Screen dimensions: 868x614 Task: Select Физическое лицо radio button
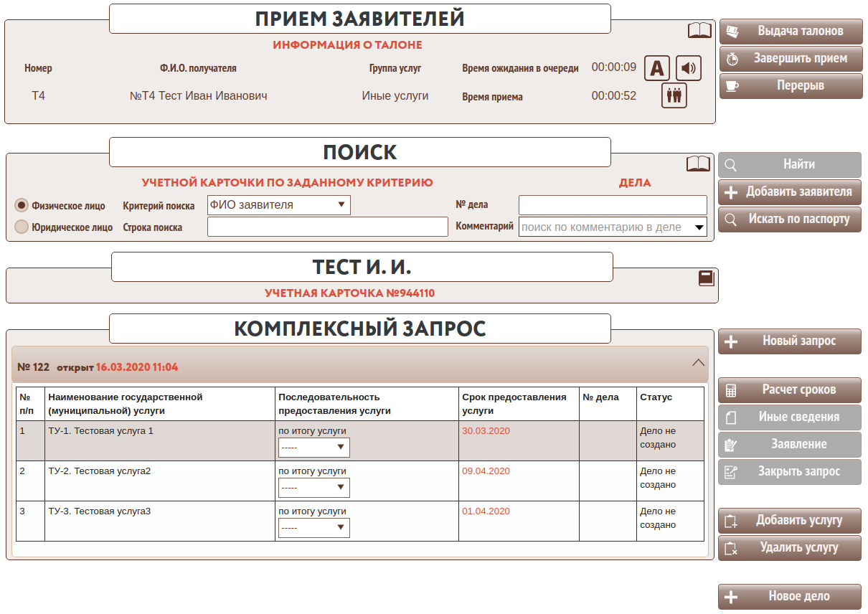pos(22,205)
